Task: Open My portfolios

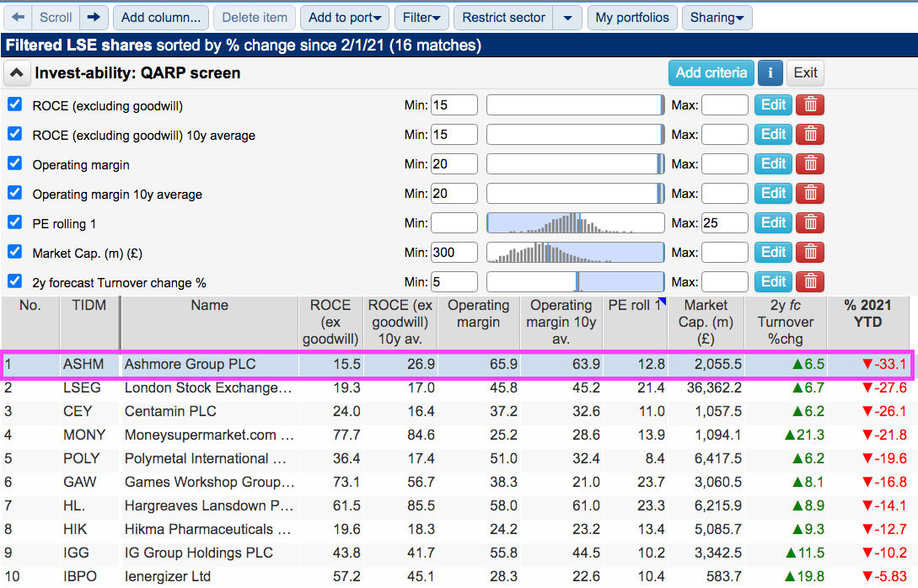Action: point(632,18)
